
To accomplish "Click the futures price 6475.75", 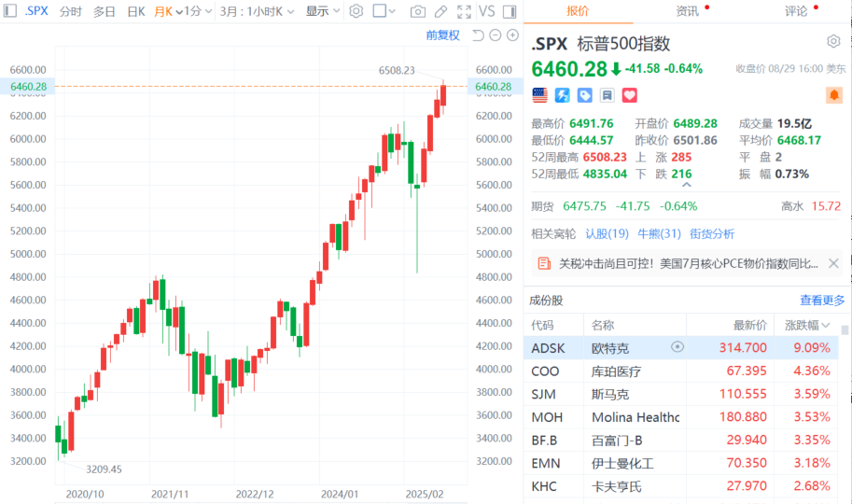I will [584, 206].
